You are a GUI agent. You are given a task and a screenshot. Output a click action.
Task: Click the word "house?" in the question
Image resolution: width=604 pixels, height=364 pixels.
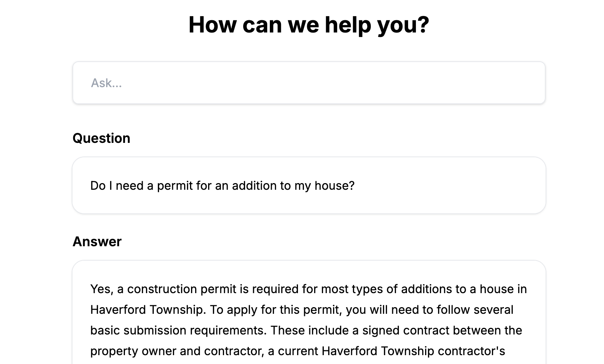coord(335,185)
